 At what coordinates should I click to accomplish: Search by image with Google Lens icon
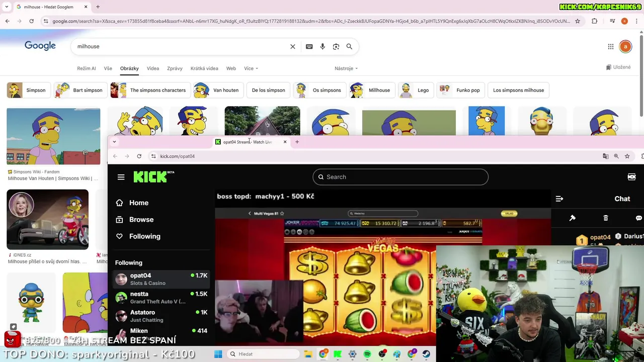[336, 46]
